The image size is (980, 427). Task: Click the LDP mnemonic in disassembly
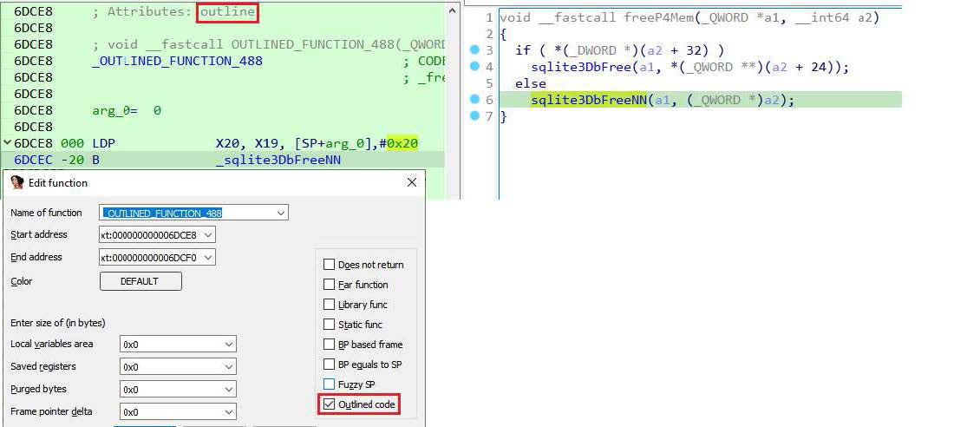tap(103, 144)
